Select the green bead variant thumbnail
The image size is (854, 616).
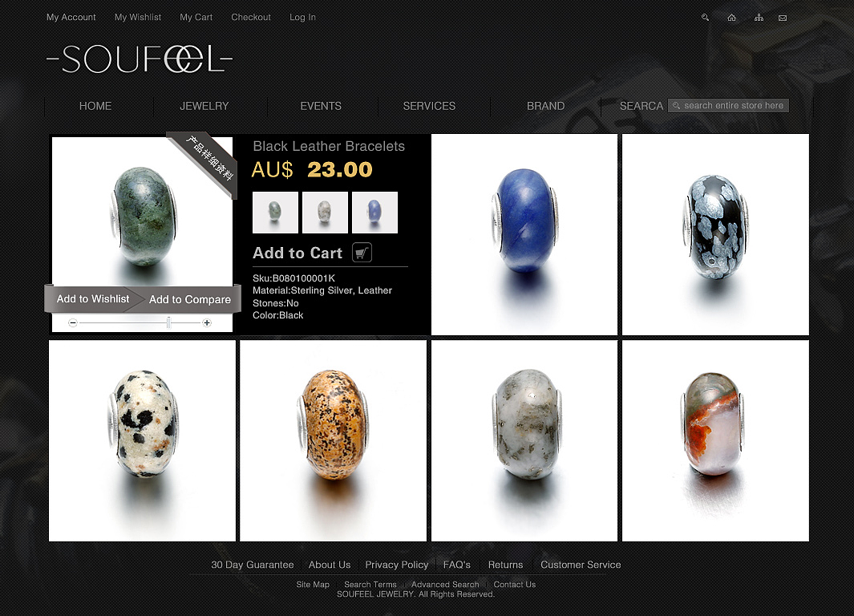pyautogui.click(x=275, y=213)
